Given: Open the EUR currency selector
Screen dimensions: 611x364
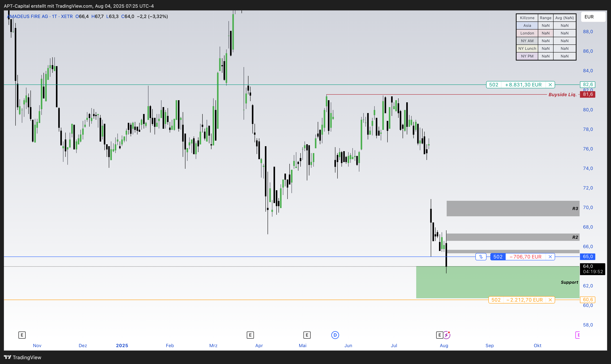Looking at the screenshot, I should (593, 17).
